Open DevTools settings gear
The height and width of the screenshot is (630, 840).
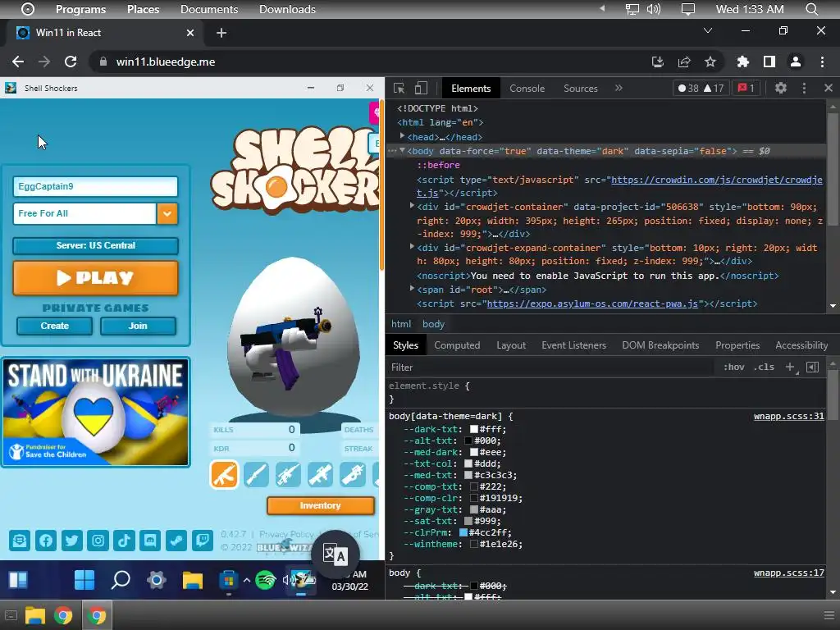point(781,89)
